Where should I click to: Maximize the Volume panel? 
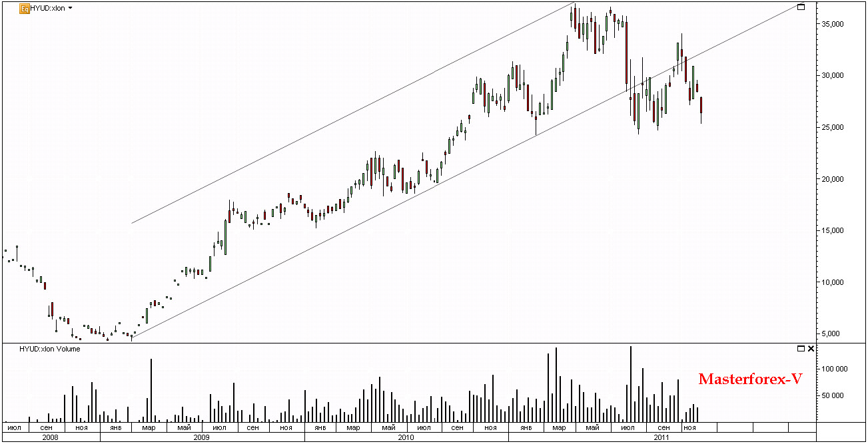(800, 348)
